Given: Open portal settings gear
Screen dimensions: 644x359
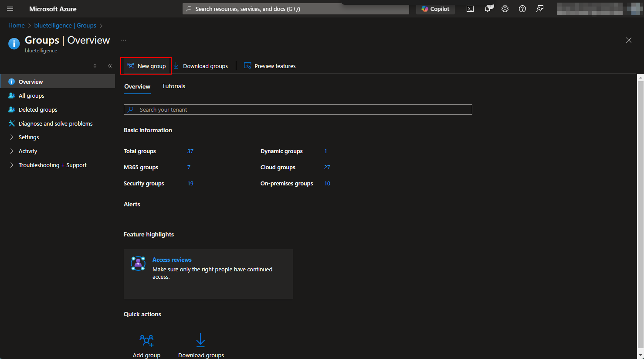Looking at the screenshot, I should tap(505, 9).
